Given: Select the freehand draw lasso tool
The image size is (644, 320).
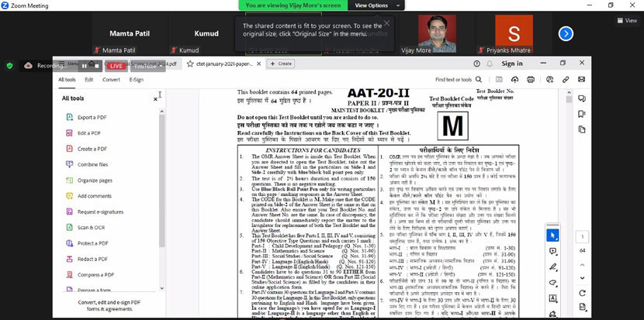Looking at the screenshot, I should point(552,283).
